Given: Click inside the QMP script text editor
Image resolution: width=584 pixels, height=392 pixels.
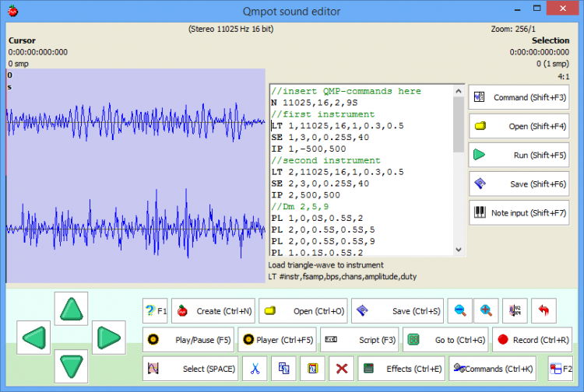Looking at the screenshot, I should click(x=358, y=171).
